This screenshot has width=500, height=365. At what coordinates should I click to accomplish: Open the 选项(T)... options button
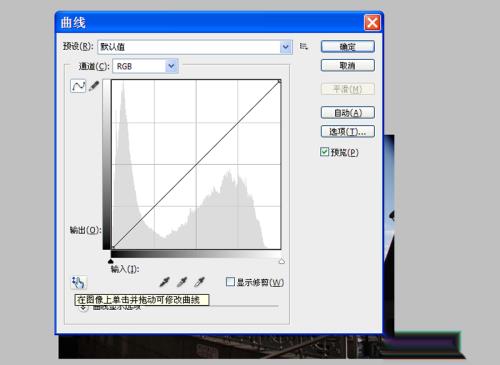click(x=348, y=132)
